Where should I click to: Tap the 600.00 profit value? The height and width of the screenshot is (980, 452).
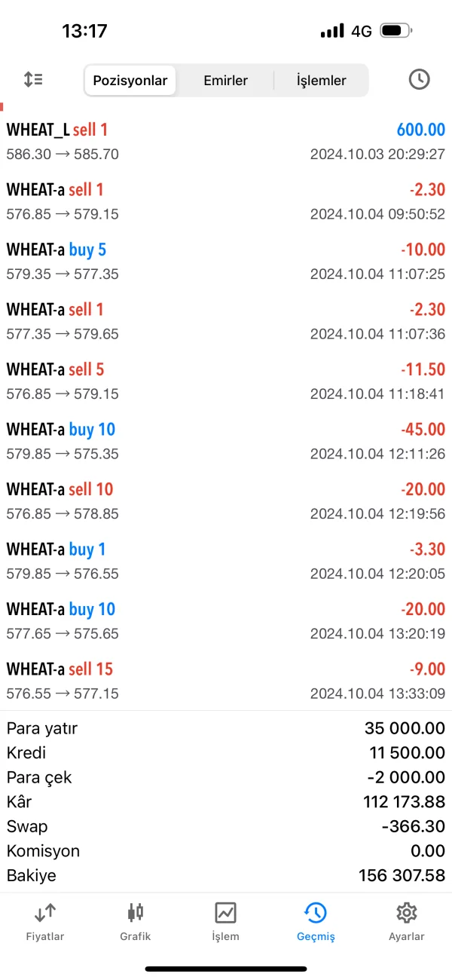point(420,130)
